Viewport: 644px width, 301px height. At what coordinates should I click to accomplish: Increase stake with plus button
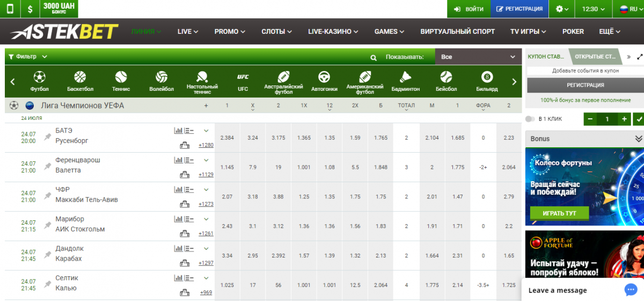(624, 119)
